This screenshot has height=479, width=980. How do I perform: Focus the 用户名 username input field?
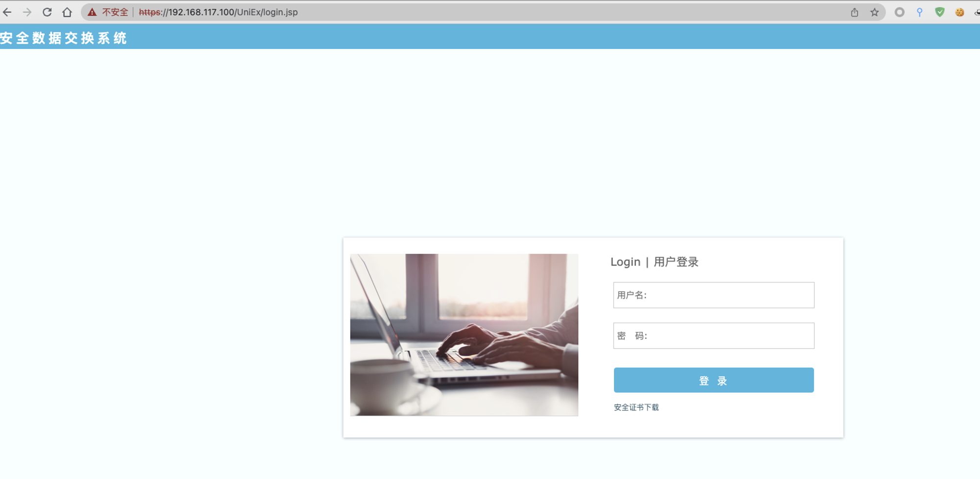[x=713, y=295]
